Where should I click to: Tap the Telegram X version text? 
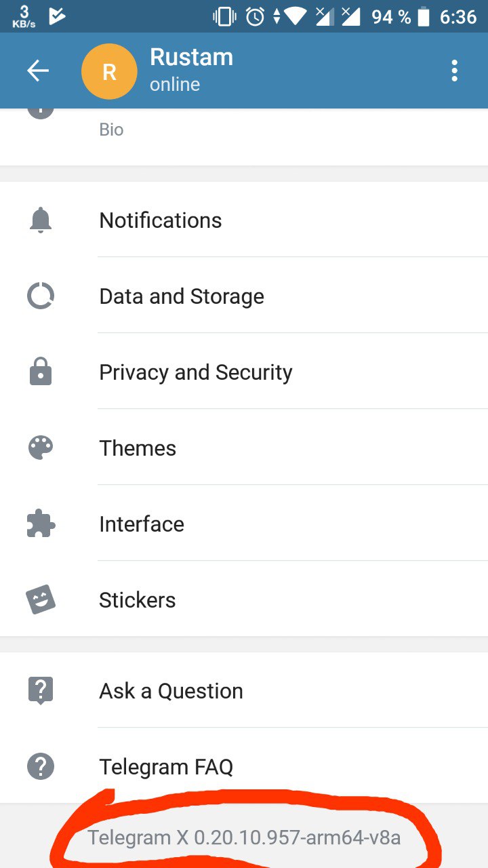[244, 837]
